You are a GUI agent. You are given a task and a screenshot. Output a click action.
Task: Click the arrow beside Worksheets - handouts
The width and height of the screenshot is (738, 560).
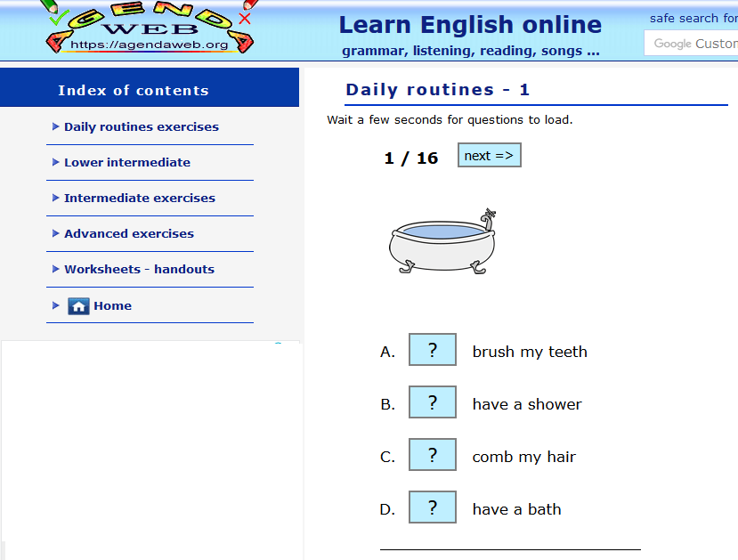click(56, 269)
